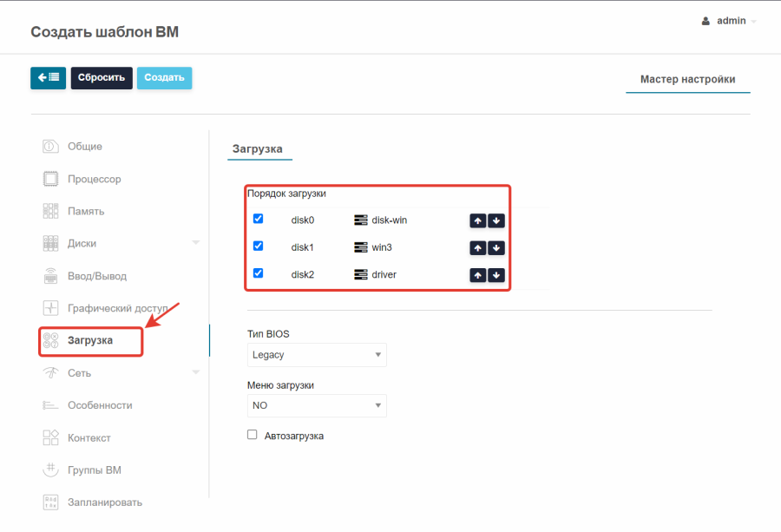Image resolution: width=781 pixels, height=532 pixels.
Task: Move disk0 down in boot order
Action: coord(496,220)
